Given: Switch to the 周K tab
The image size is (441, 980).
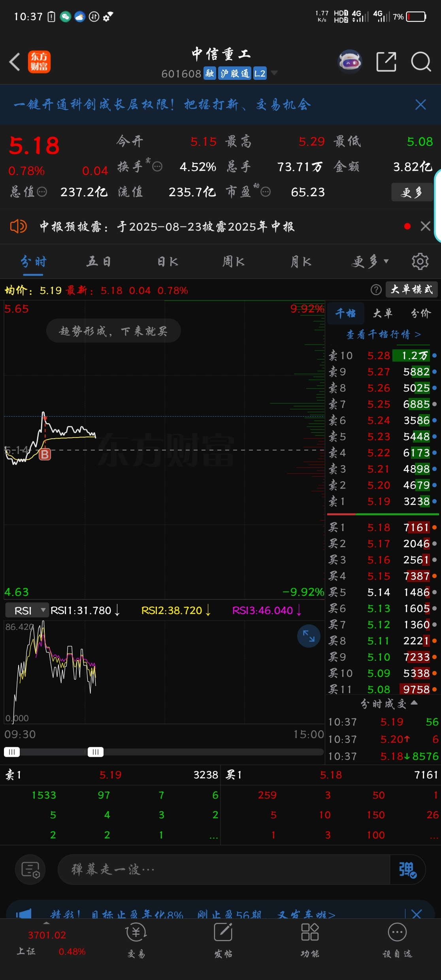Looking at the screenshot, I should coord(233,262).
